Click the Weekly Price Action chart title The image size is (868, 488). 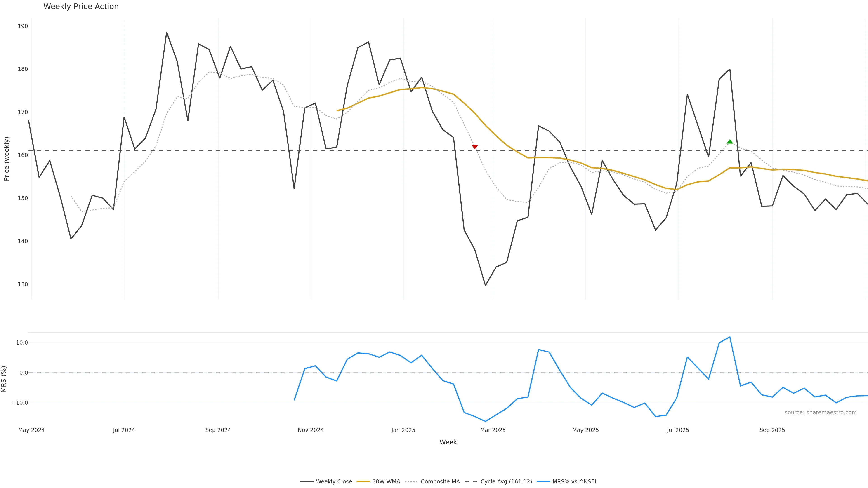(81, 6)
